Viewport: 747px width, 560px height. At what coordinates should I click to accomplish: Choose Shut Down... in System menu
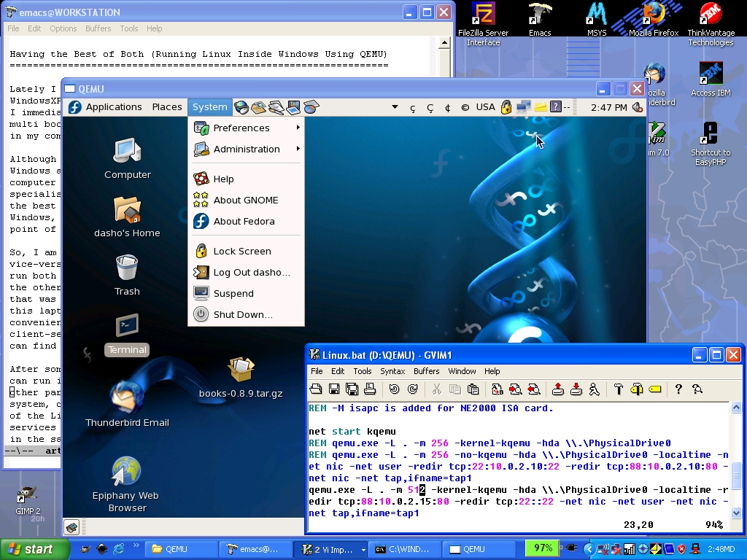[x=243, y=314]
